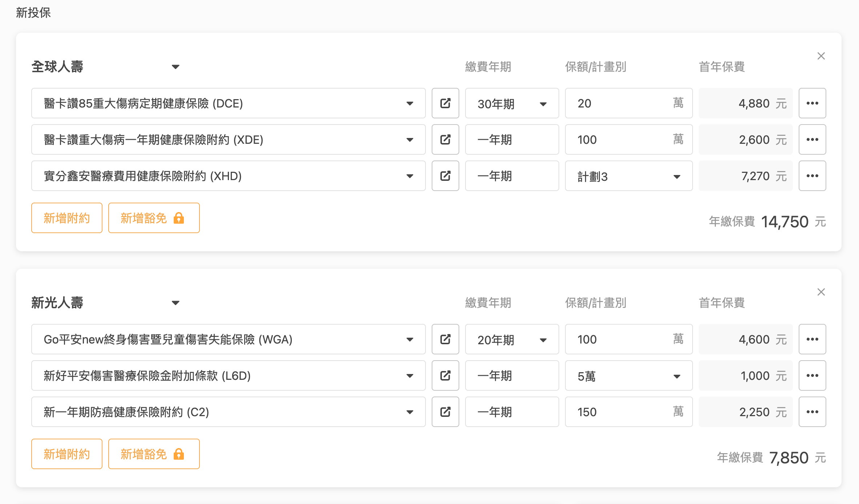Open external link for C2 policy row
This screenshot has height=504, width=859.
pos(445,412)
